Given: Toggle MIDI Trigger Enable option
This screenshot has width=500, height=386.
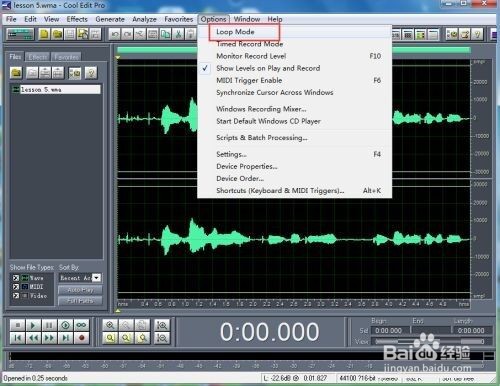Looking at the screenshot, I should [294, 80].
